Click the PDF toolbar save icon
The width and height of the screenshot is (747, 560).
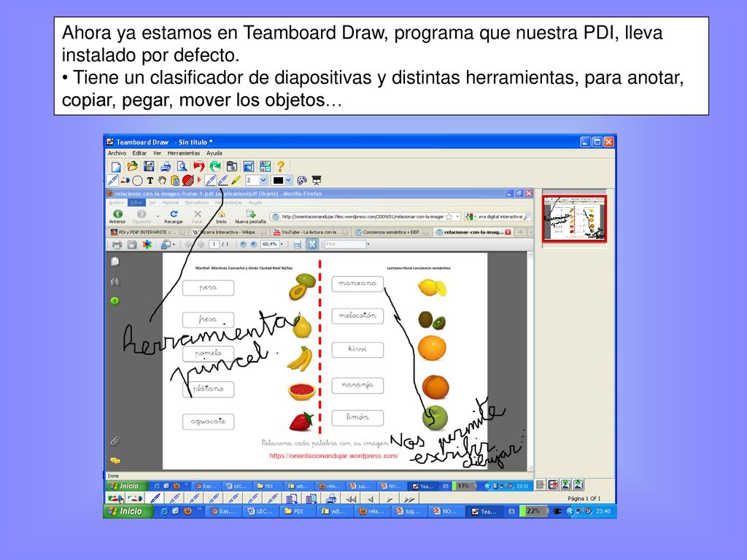pos(131,244)
